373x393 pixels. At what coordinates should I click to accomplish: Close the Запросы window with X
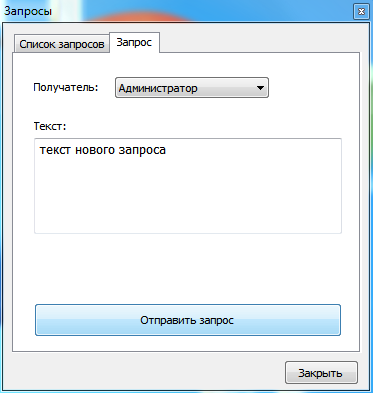coord(361,12)
